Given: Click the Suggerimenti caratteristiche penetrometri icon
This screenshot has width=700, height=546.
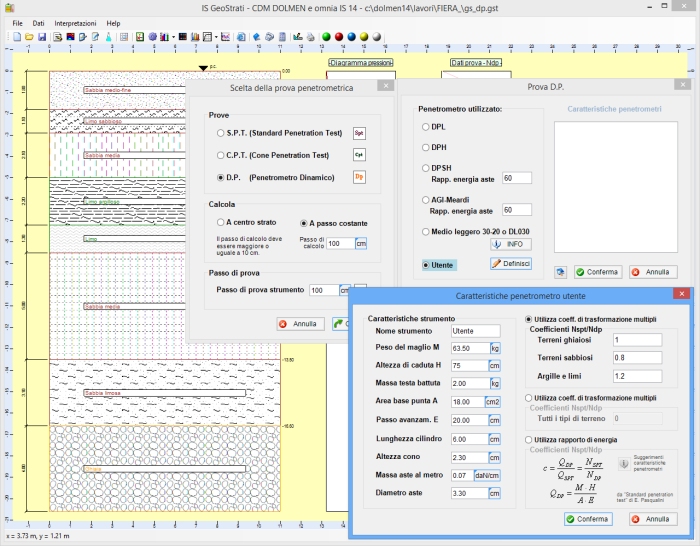Looking at the screenshot, I should (624, 463).
